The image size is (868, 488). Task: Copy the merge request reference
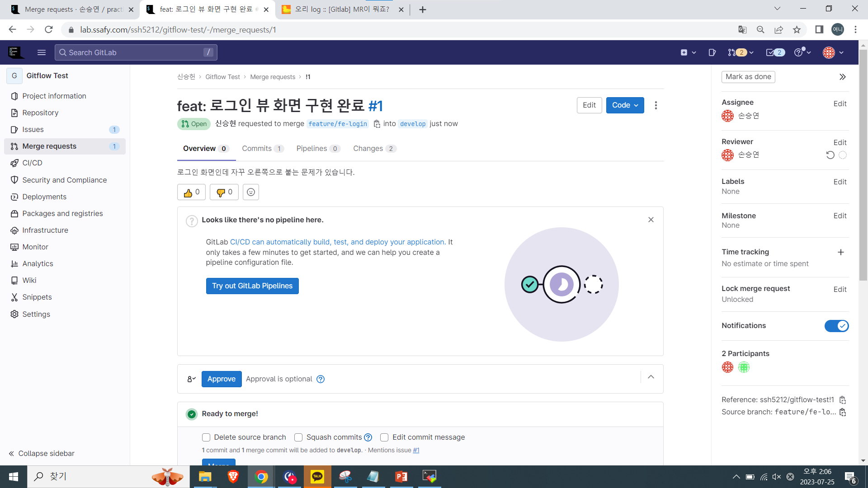click(843, 400)
